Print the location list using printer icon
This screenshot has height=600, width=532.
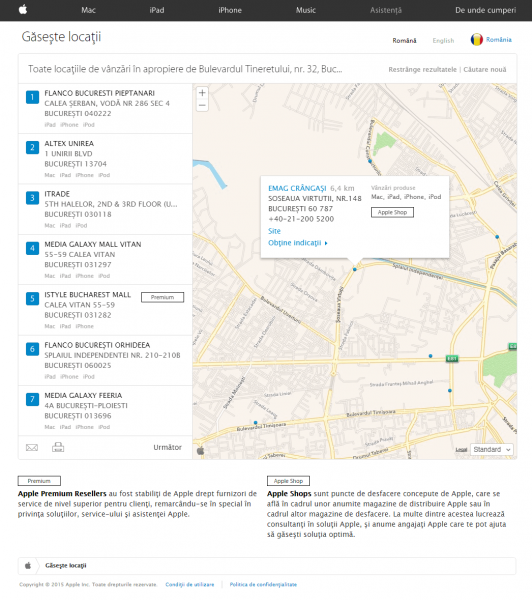pos(58,447)
